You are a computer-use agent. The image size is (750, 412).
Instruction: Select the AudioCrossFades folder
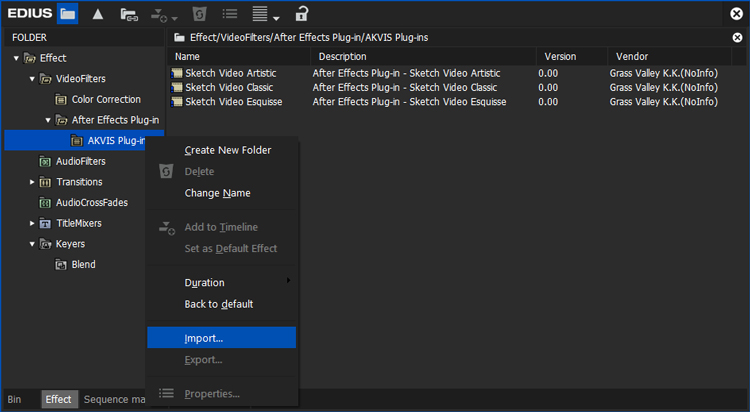[x=92, y=202]
